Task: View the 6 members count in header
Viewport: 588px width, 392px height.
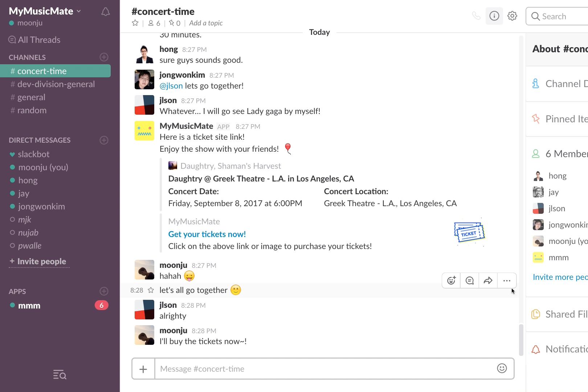Action: [x=154, y=23]
